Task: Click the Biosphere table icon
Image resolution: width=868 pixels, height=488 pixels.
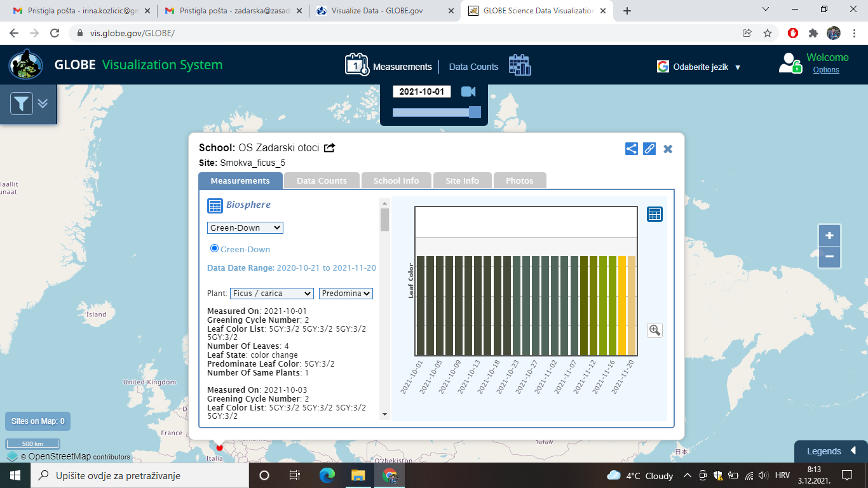Action: pyautogui.click(x=215, y=205)
